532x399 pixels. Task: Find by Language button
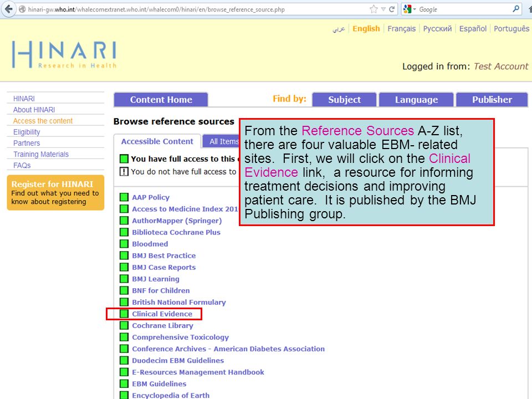coord(416,99)
